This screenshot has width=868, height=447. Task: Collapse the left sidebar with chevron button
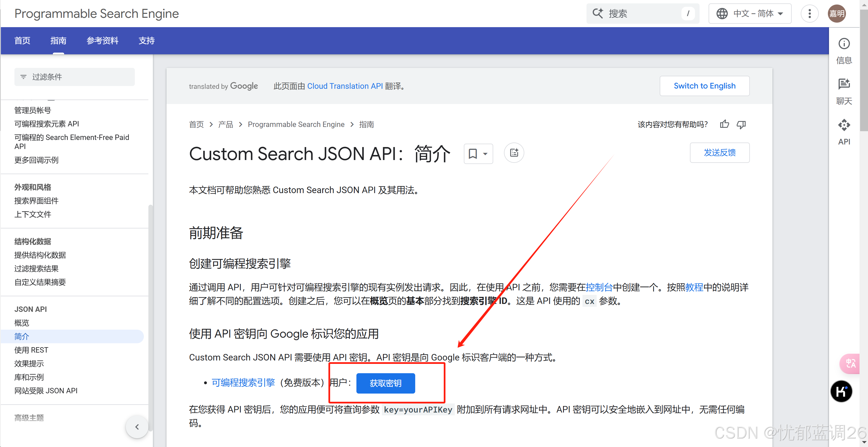[x=137, y=427]
